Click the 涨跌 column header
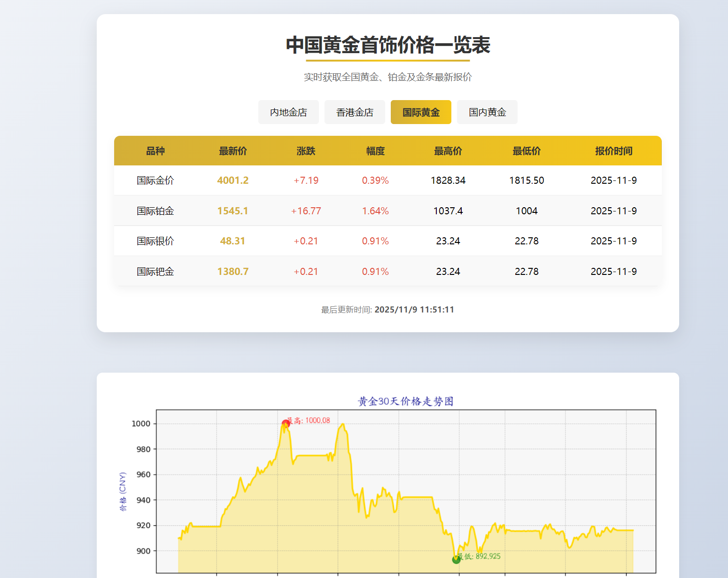 (x=306, y=151)
